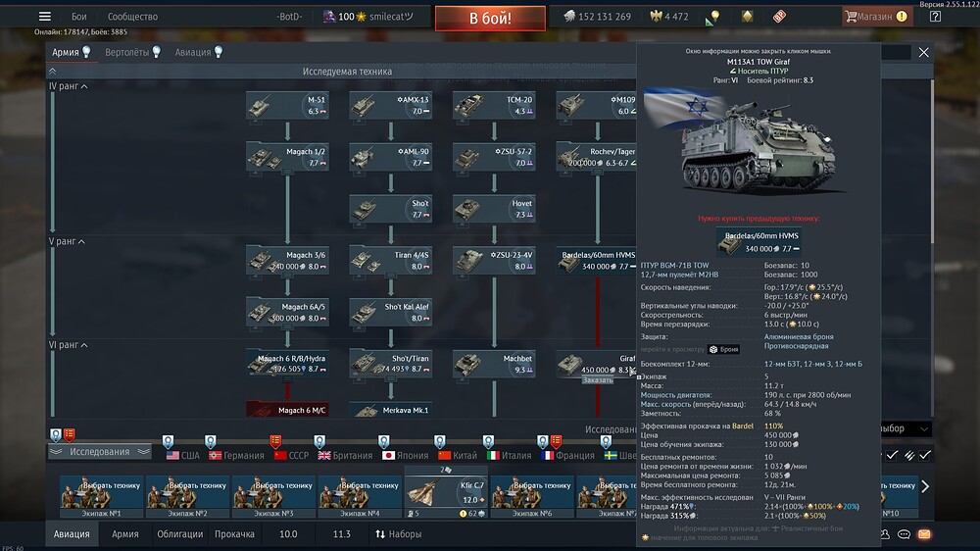Image resolution: width=980 pixels, height=551 pixels.
Task: Click Bardelas/60mm HVMS prerequisite in info window
Action: [x=759, y=242]
